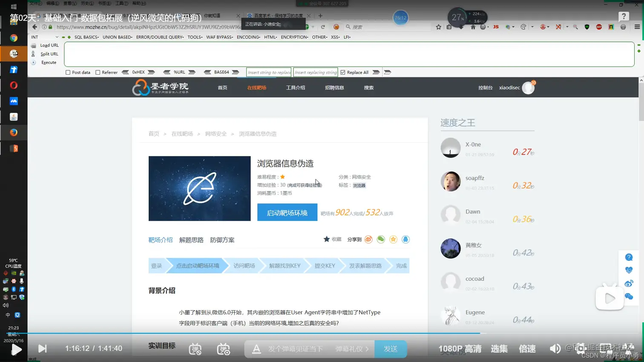Uncheck the Replace All checkbox

point(343,72)
